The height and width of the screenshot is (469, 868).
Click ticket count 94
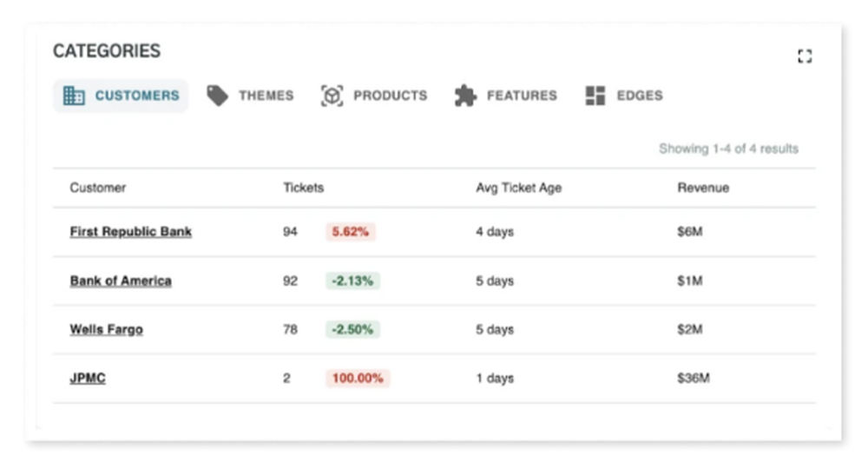290,231
